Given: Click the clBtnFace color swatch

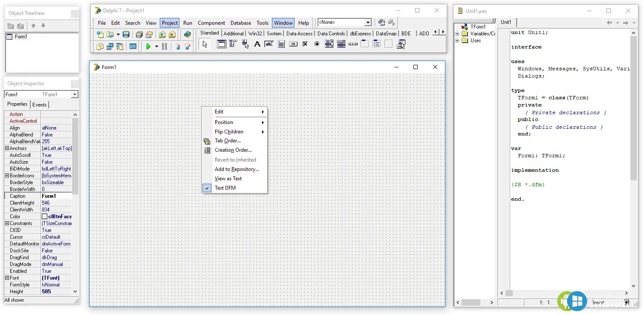Looking at the screenshot, I should 44,217.
